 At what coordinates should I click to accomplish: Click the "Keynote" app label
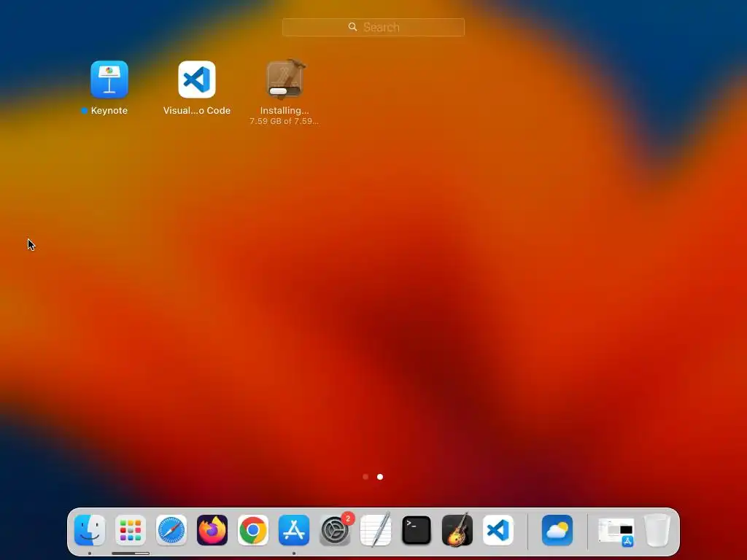(x=109, y=111)
